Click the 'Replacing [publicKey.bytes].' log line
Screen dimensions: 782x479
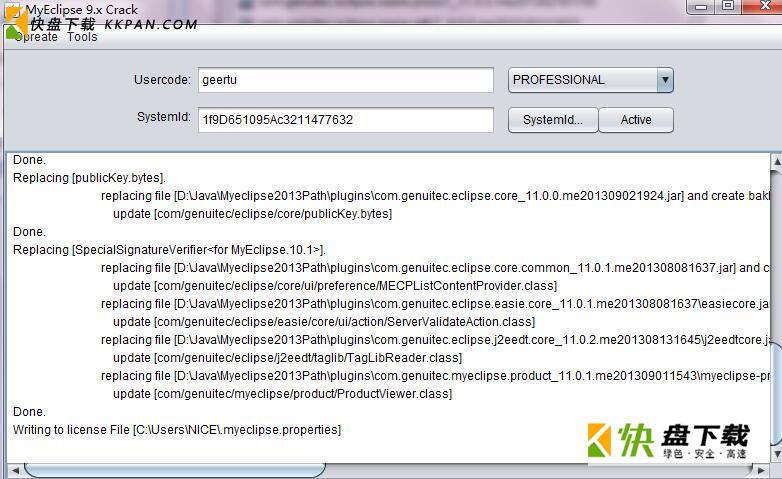point(89,178)
